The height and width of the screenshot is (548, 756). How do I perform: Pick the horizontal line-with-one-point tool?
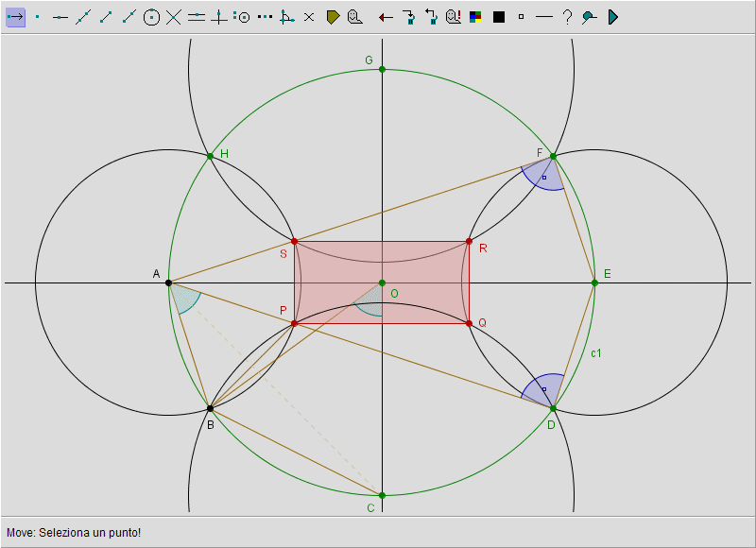click(60, 17)
